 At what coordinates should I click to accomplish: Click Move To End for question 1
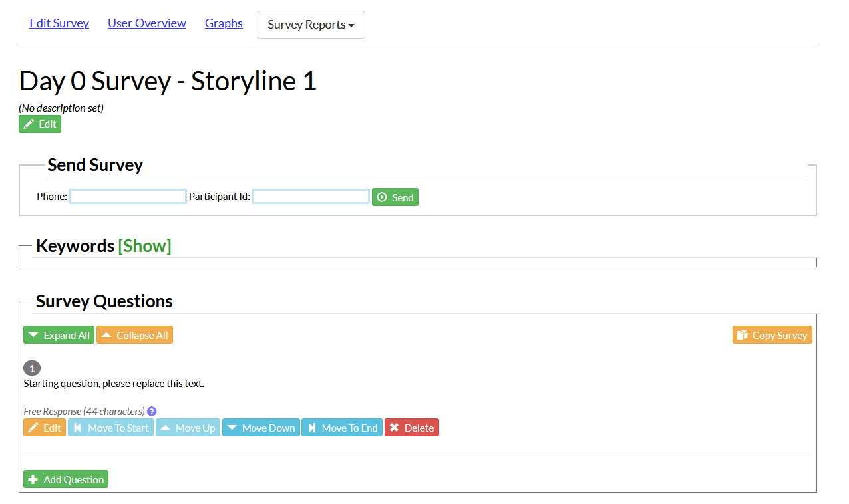(342, 428)
